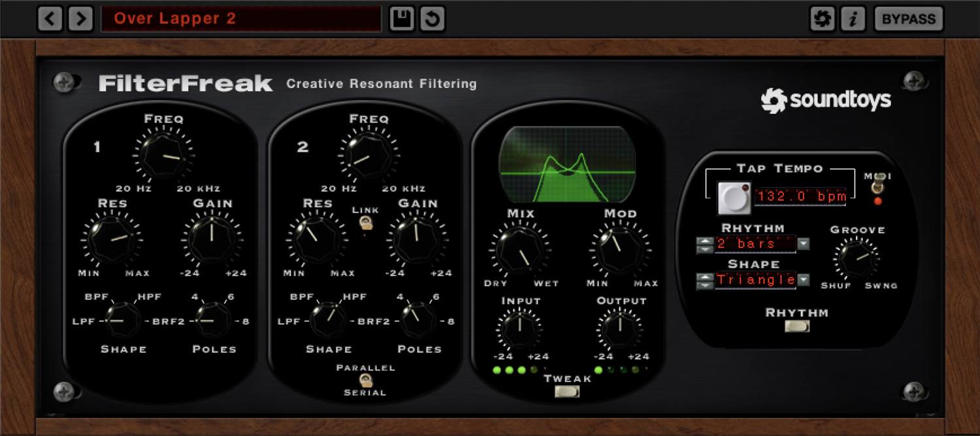Image resolution: width=980 pixels, height=436 pixels.
Task: Step the Shape value up
Action: tap(705, 276)
